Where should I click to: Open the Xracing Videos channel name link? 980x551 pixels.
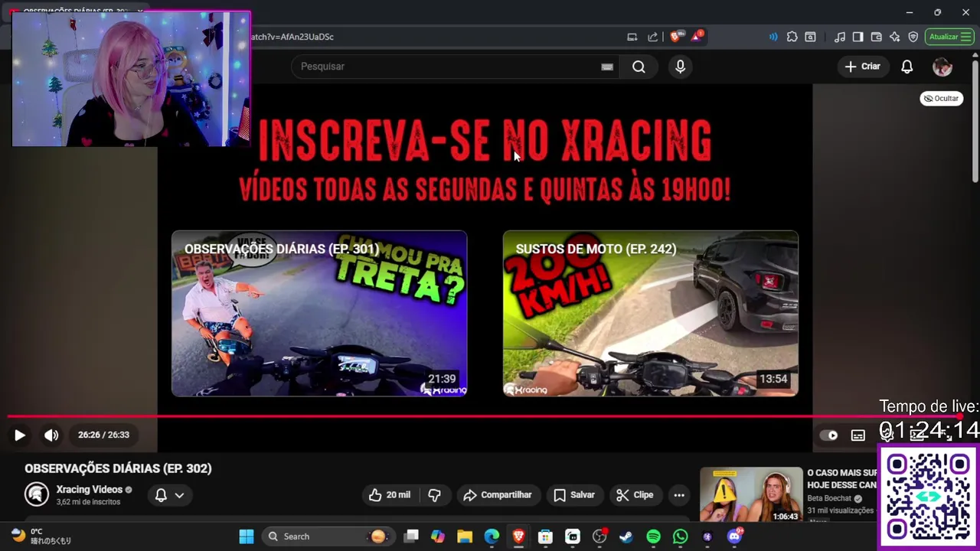pos(89,490)
